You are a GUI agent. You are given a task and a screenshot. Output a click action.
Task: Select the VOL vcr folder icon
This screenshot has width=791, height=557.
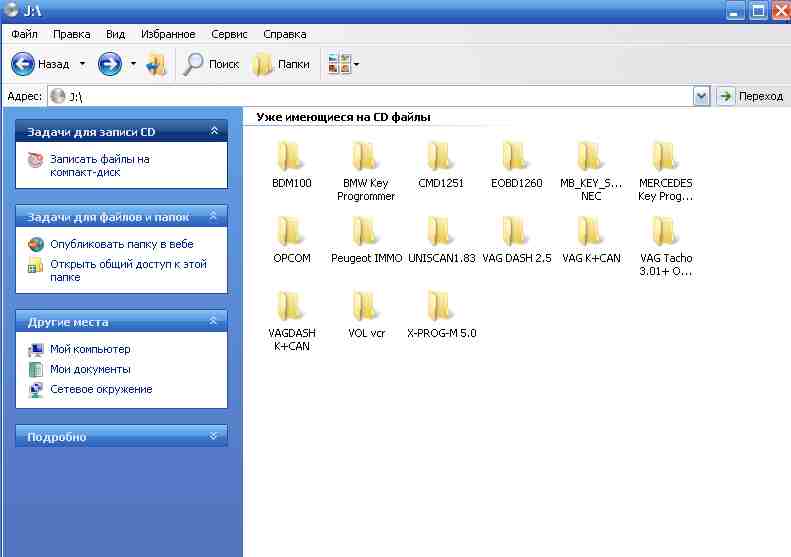(x=366, y=306)
